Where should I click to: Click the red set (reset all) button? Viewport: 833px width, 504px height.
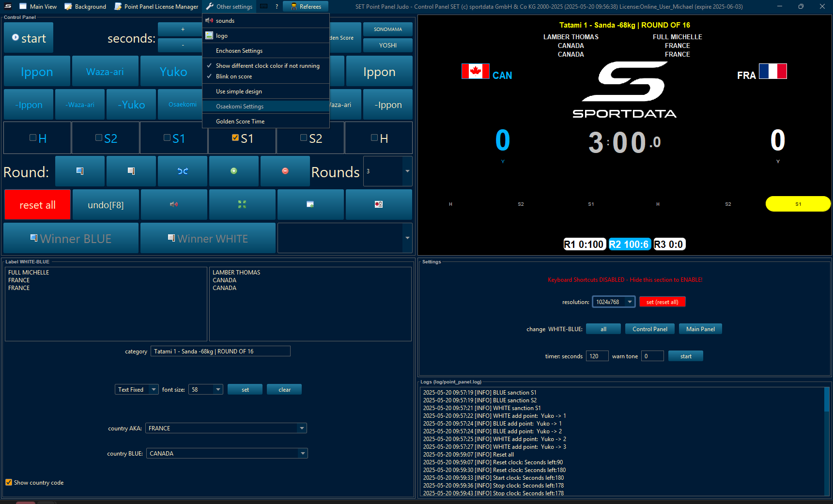[x=662, y=302]
